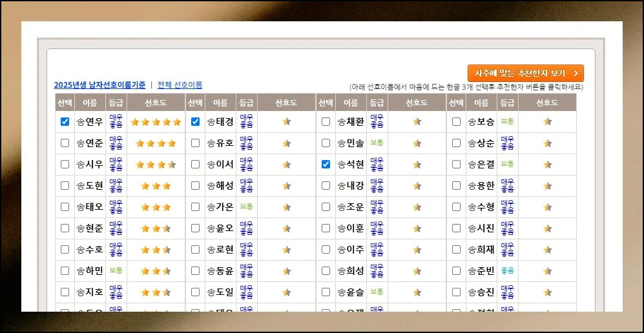Open the 2025년생 남자선호이름기준 link
The image size is (644, 333).
click(99, 85)
